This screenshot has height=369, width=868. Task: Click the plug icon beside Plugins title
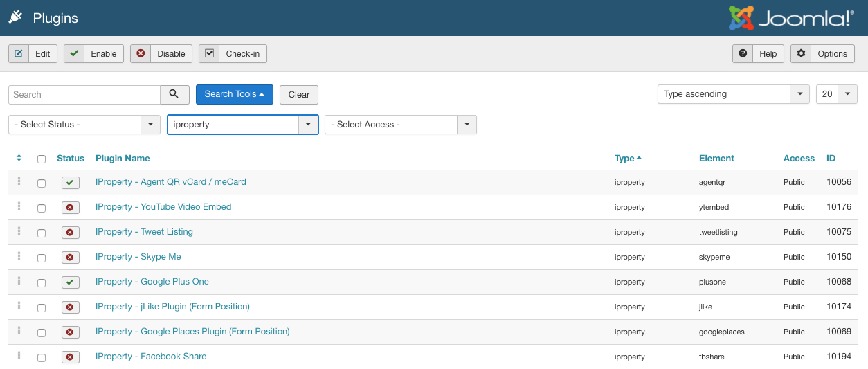click(x=16, y=18)
